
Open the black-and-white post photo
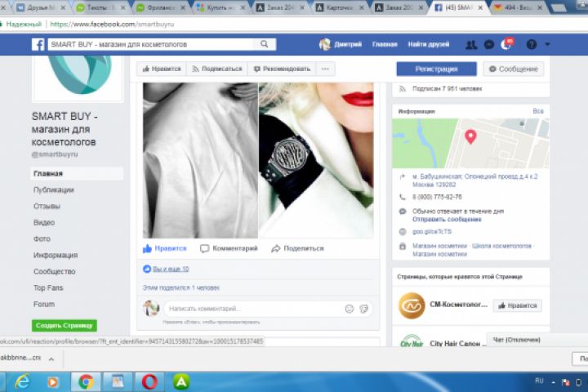point(200,160)
